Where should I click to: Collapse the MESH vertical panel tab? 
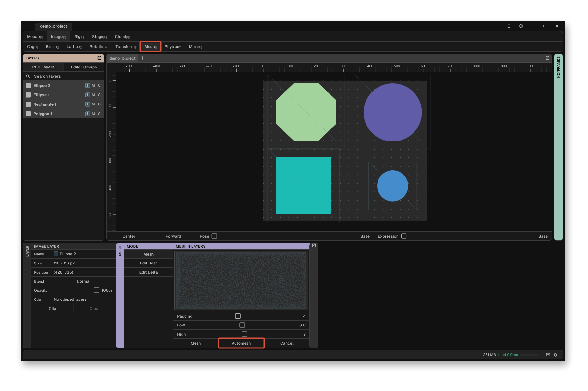click(x=120, y=295)
